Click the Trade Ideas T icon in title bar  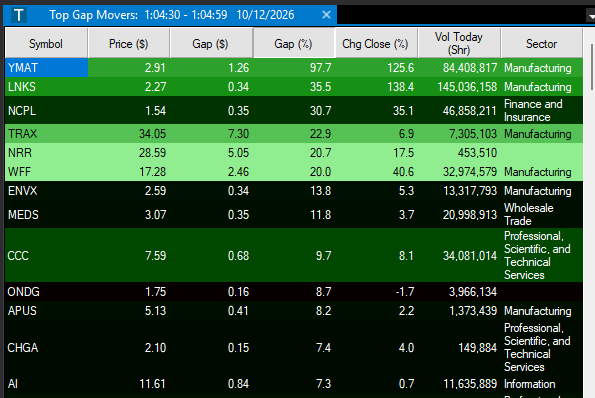[19, 15]
